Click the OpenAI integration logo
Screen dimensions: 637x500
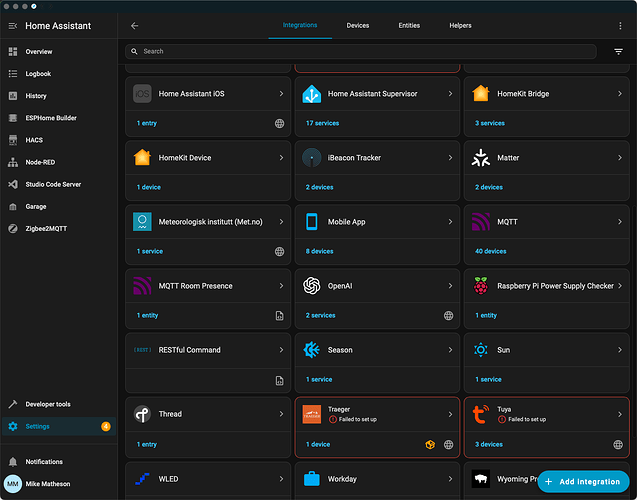pos(311,286)
